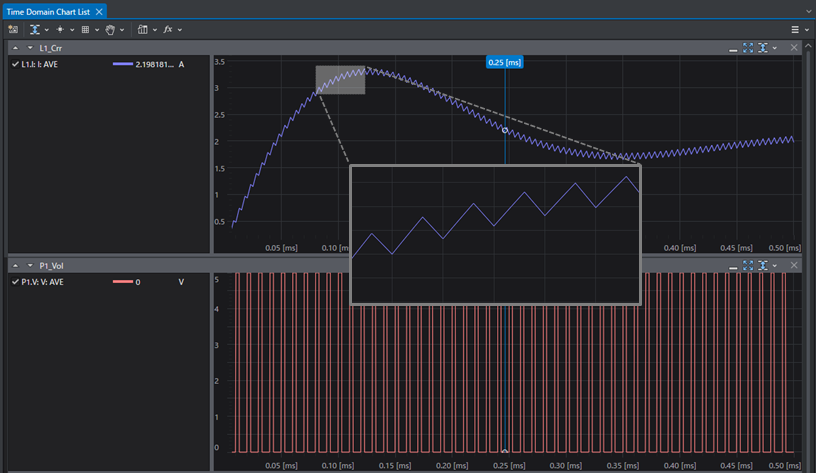Click the L1.I current value 2.198181
The width and height of the screenshot is (816, 473).
155,64
